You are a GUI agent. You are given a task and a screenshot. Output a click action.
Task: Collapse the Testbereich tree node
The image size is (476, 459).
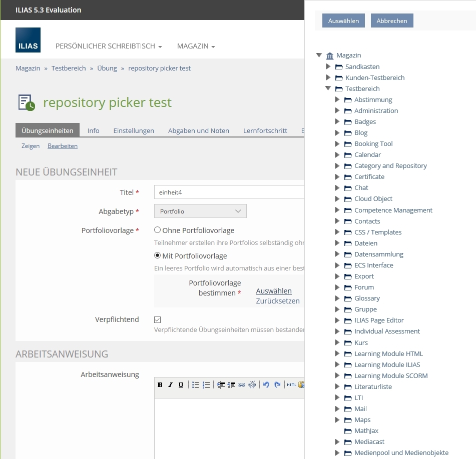click(328, 88)
